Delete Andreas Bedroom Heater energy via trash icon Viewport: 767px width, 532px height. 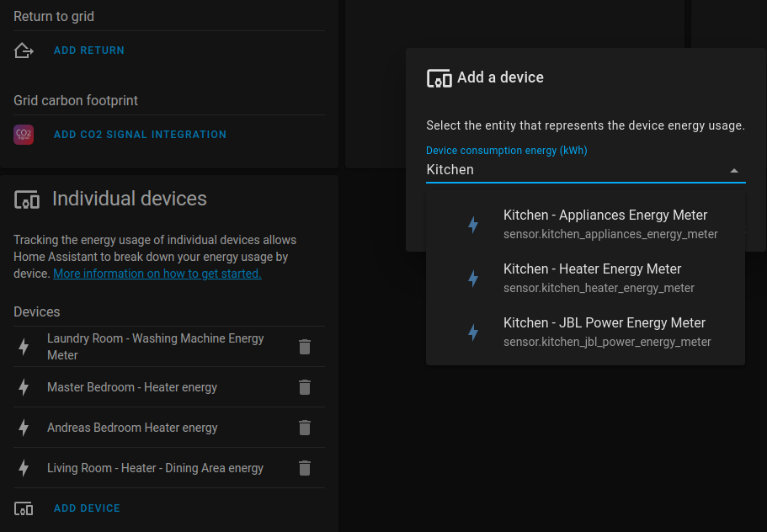pyautogui.click(x=305, y=428)
